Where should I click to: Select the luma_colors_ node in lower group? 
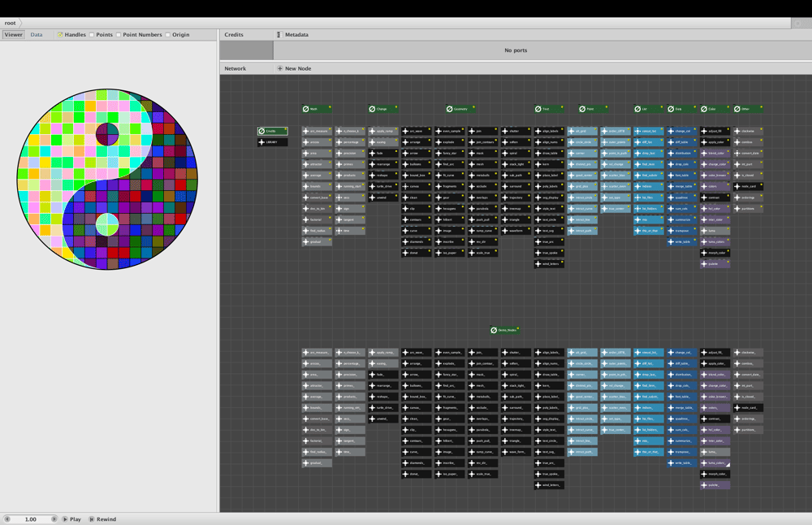715,462
